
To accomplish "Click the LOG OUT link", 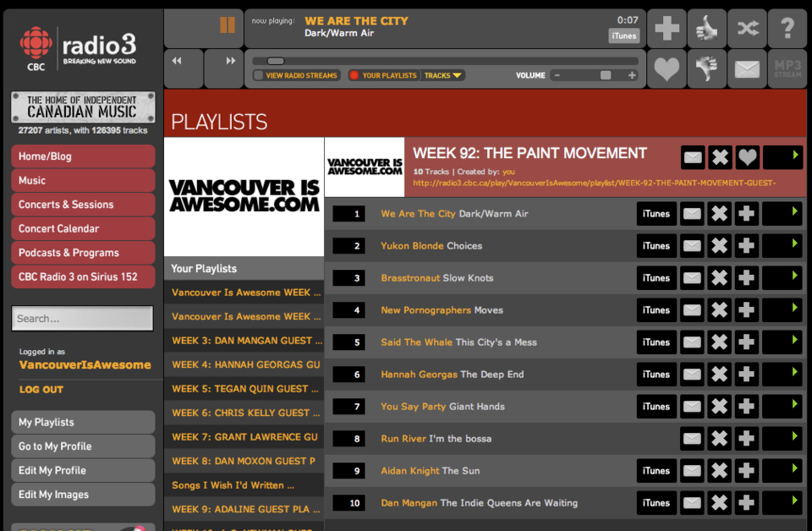I will 41,390.
